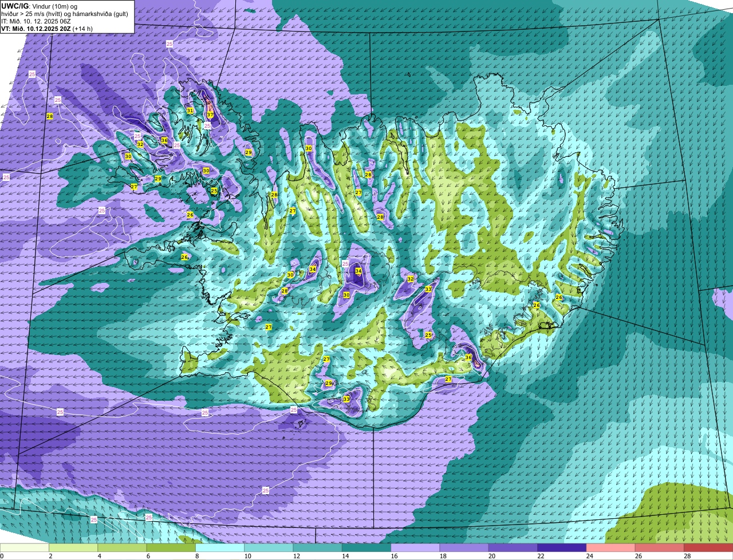Image resolution: width=733 pixels, height=560 pixels.
Task: Select the 20–22 m/s violet legend swatch
Action: coord(514,548)
